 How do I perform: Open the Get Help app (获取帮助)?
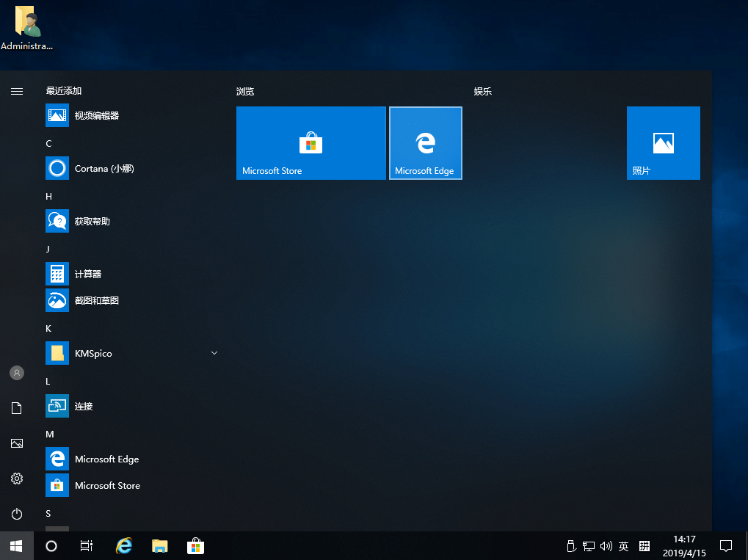coord(92,222)
